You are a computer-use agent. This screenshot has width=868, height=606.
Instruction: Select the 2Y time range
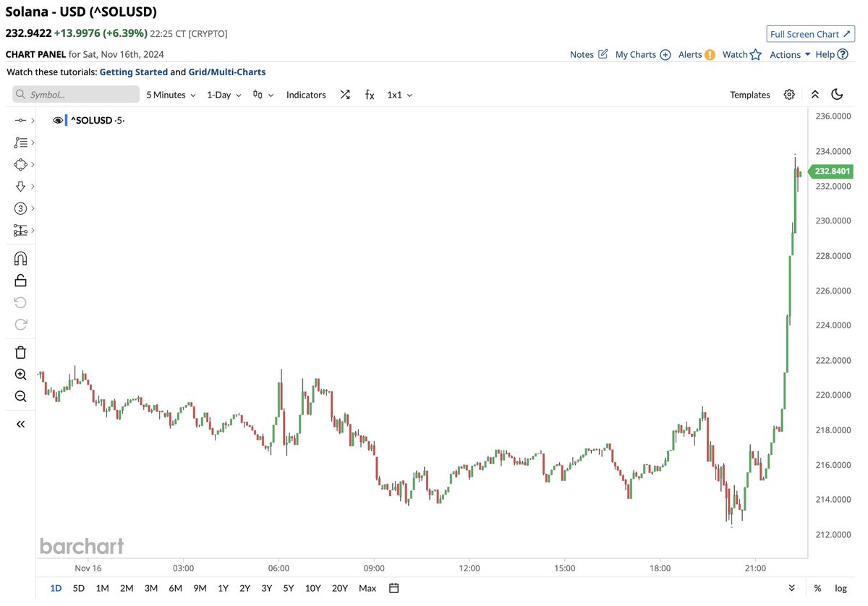pyautogui.click(x=244, y=588)
